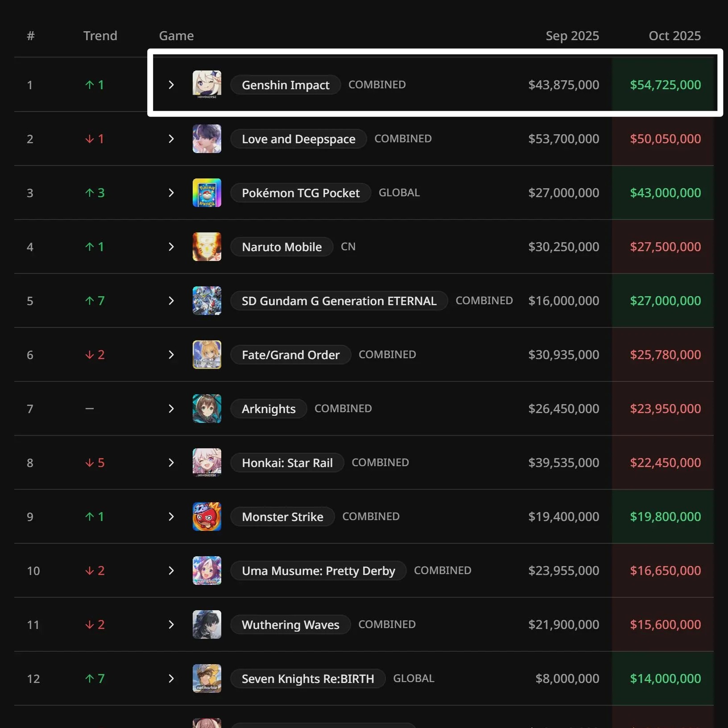Open the Love and Deepspace name pill
The height and width of the screenshot is (728, 728).
coord(298,139)
